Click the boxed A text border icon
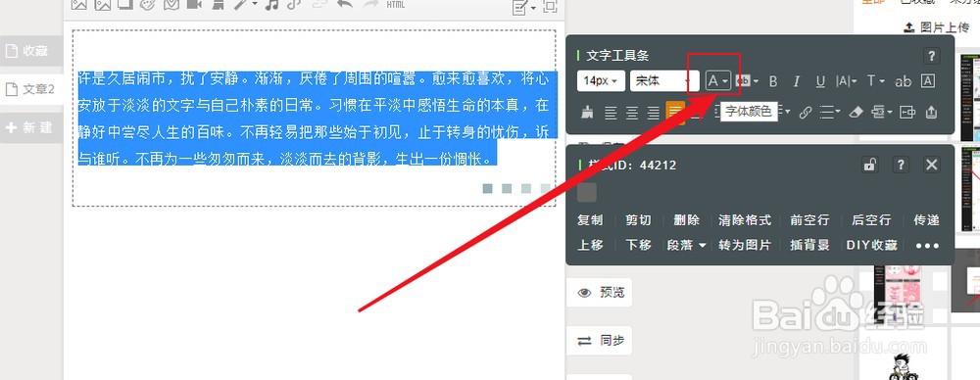The height and width of the screenshot is (380, 980). point(928,80)
